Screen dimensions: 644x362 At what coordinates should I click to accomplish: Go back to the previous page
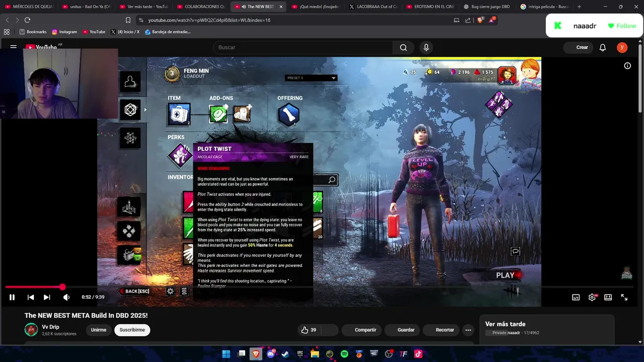7,20
